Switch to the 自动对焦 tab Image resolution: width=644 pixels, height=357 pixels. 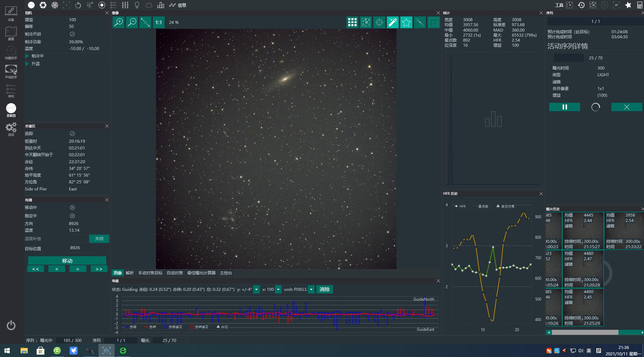click(x=175, y=273)
